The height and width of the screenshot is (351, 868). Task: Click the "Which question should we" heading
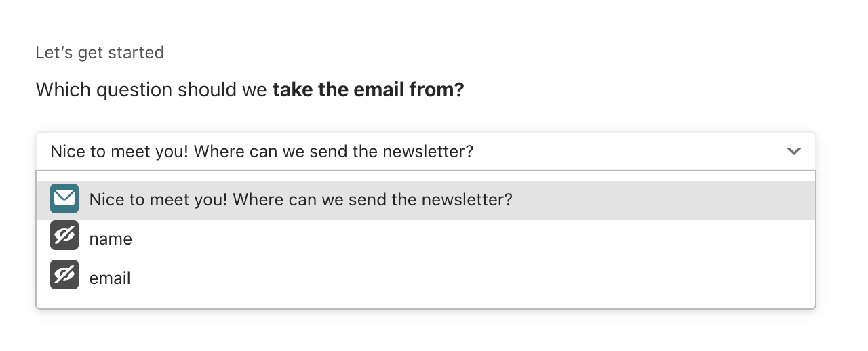(x=151, y=90)
